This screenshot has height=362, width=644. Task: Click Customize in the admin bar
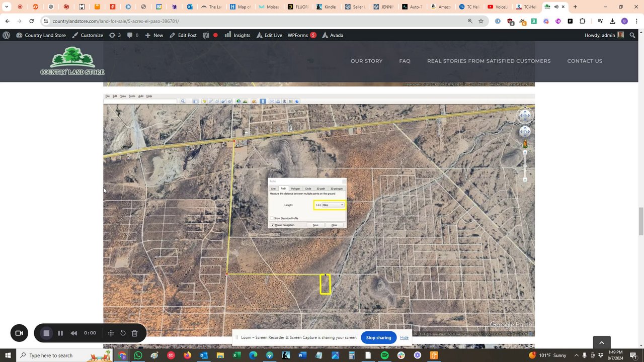(x=88, y=35)
